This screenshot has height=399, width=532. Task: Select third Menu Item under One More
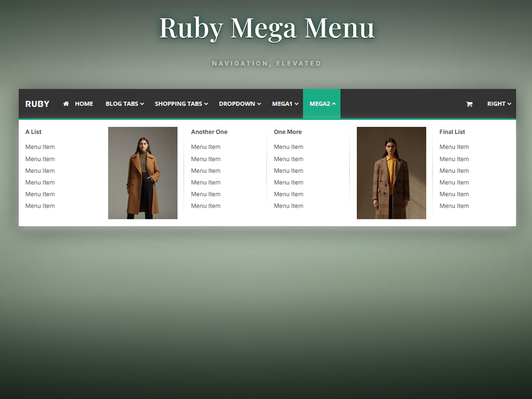click(x=288, y=170)
